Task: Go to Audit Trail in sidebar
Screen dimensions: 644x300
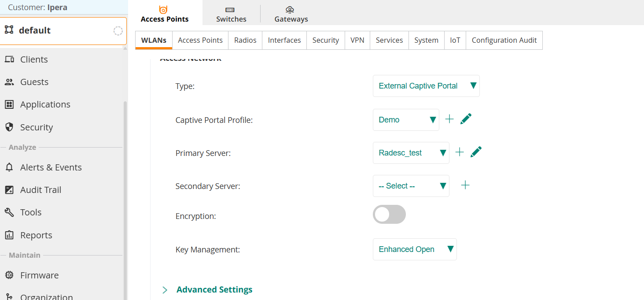Action: 40,190
